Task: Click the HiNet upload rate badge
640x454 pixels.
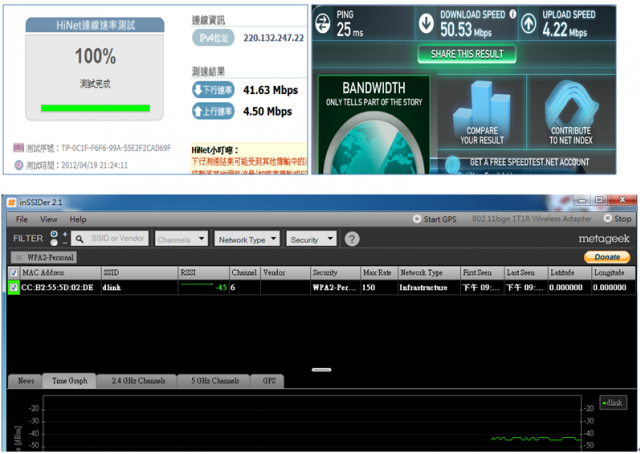Action: coord(213,111)
